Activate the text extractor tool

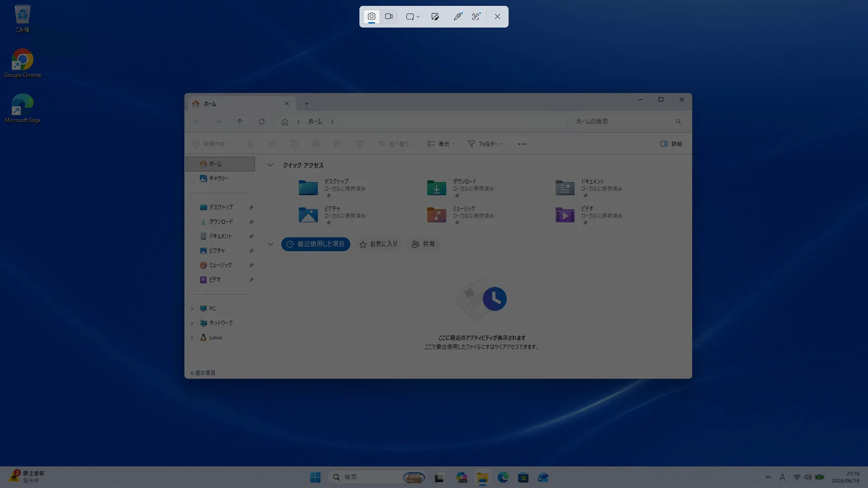tap(476, 17)
